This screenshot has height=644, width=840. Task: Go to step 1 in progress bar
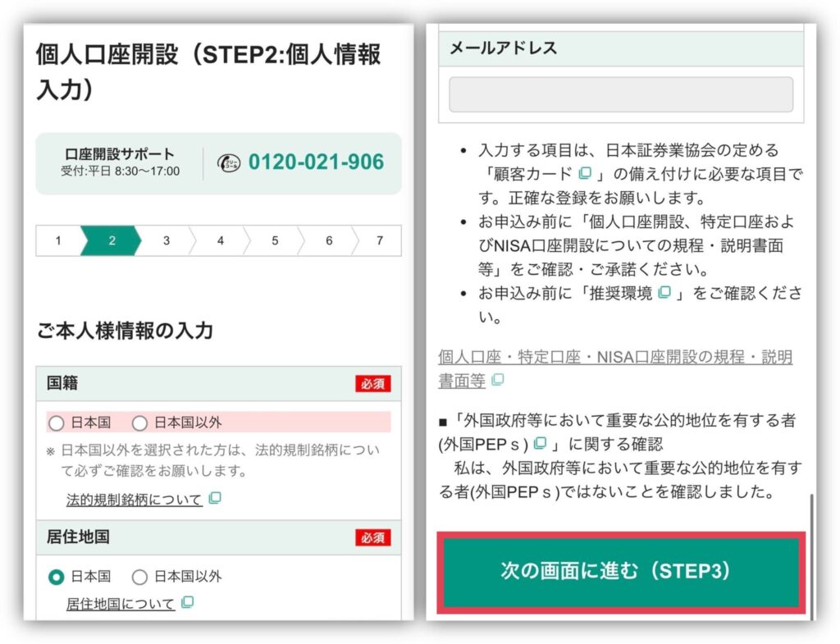[58, 241]
